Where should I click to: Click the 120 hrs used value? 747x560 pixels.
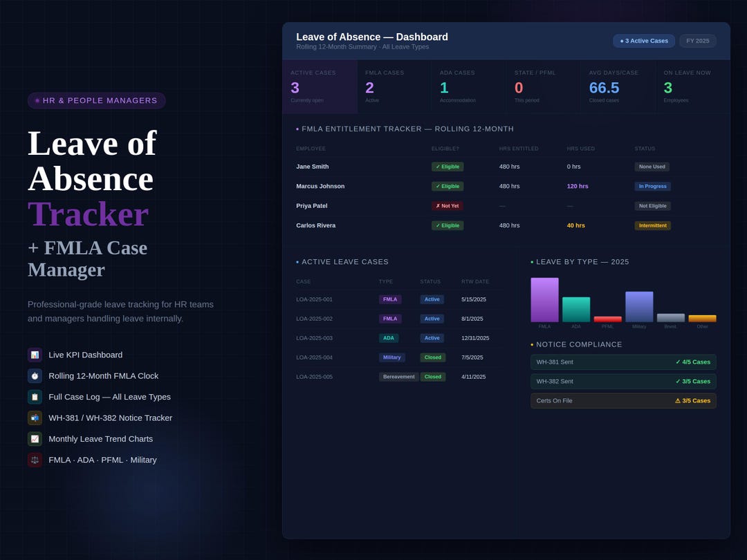click(578, 186)
